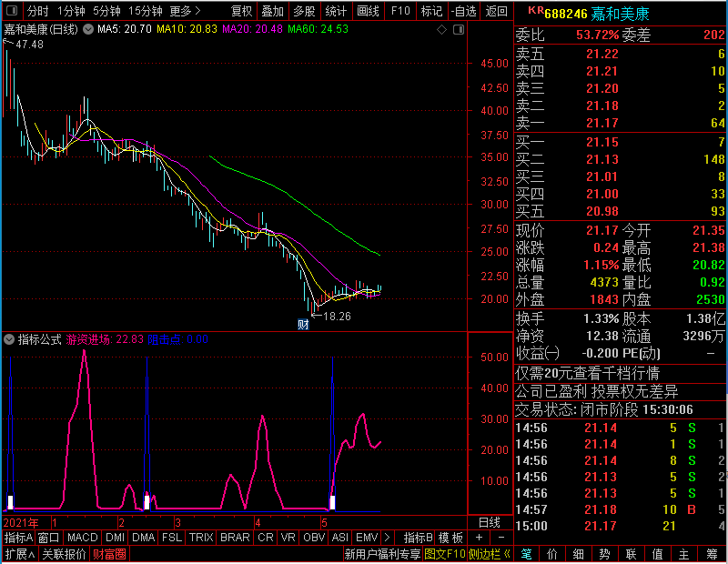Open the 财富圈 tab
Screen dimensions: 728x564
(109, 554)
